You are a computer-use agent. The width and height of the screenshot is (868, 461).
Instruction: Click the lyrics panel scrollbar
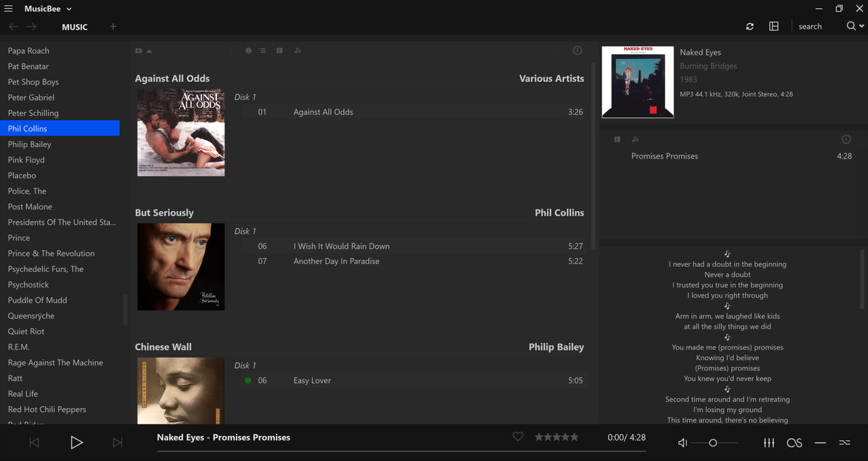[863, 279]
